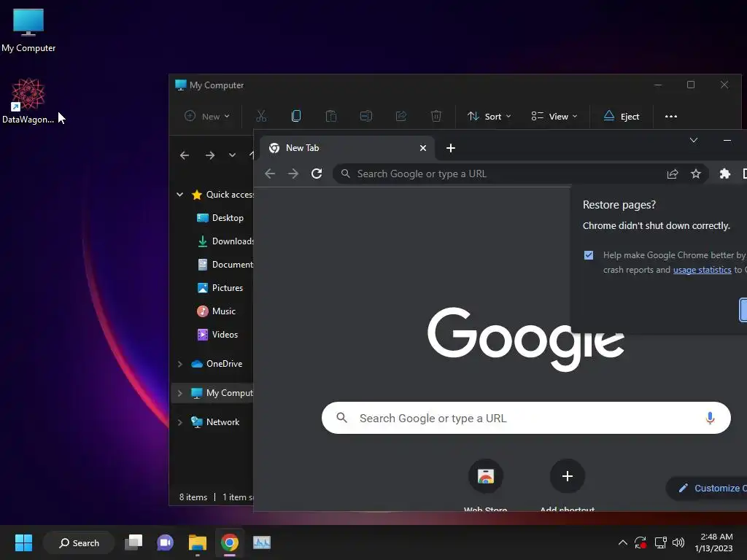Open the clock and date in system tray
Viewport: 747px width, 560px height.
click(713, 542)
